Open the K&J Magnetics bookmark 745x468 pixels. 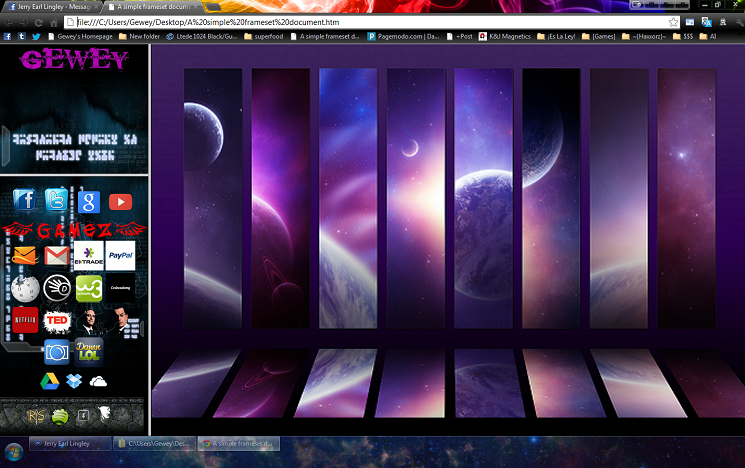(x=505, y=36)
